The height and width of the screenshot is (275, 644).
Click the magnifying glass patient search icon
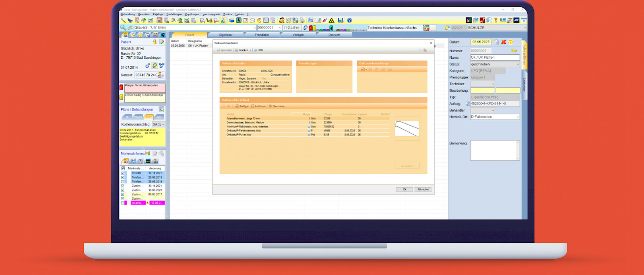click(123, 28)
